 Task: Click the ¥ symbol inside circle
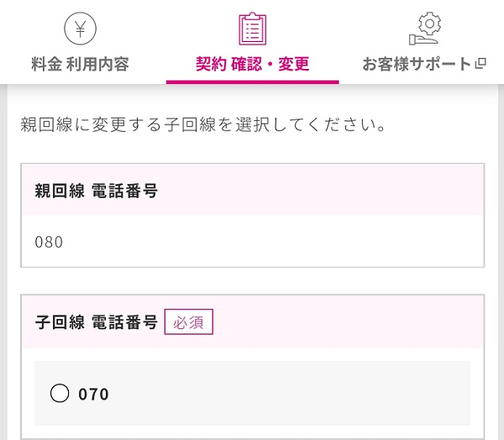pos(81,29)
